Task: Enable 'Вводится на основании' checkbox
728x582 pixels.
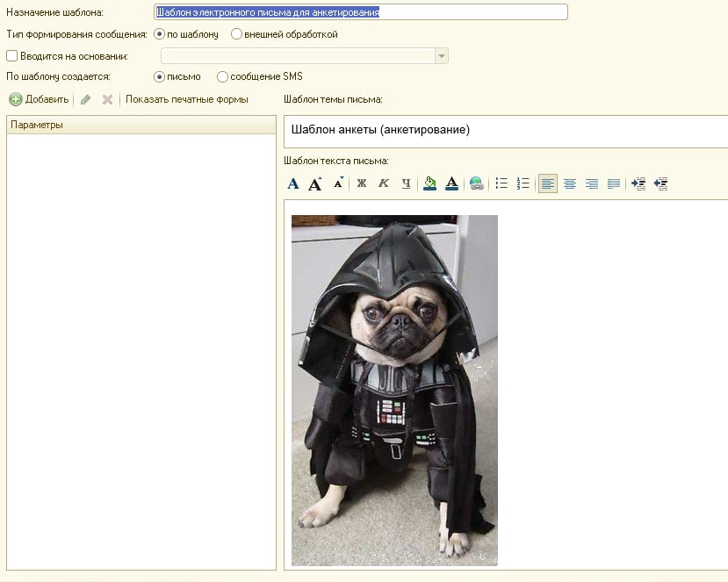Action: pyautogui.click(x=12, y=56)
